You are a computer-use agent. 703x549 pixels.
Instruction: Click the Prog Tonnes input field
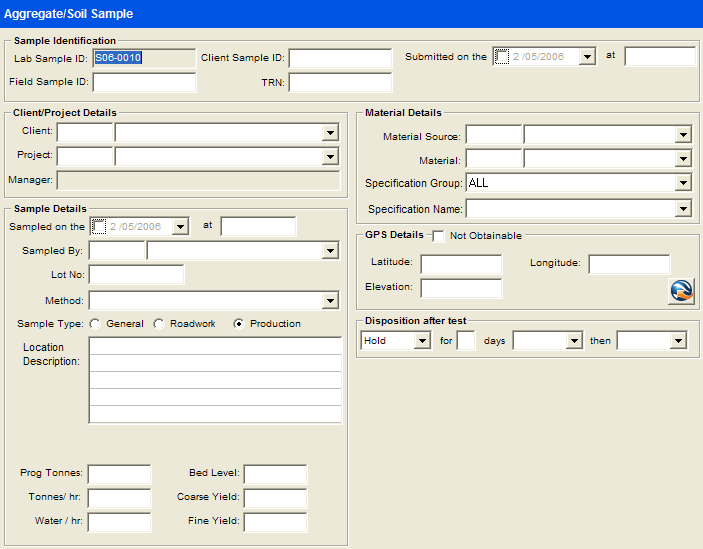coord(119,474)
